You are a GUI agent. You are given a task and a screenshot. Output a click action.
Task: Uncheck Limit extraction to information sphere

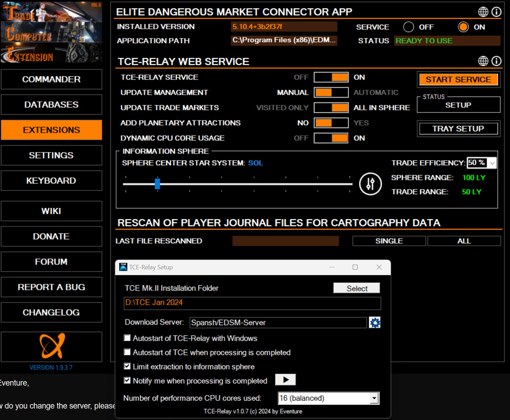[127, 366]
